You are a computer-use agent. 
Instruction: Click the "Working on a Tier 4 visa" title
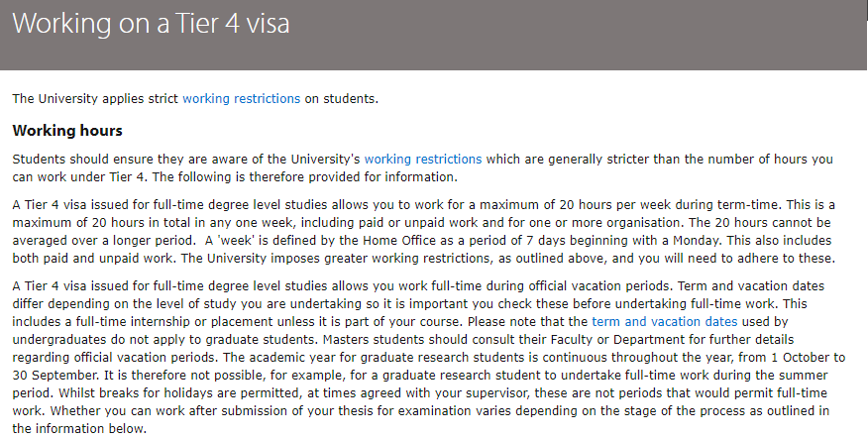pos(151,24)
